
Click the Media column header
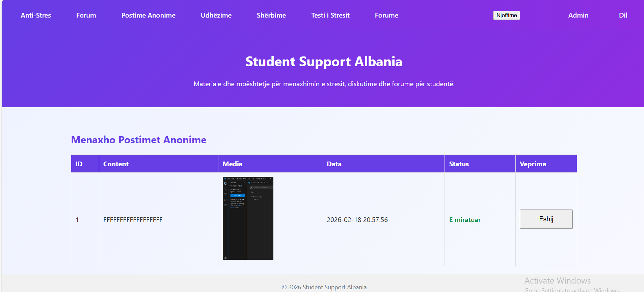point(232,164)
